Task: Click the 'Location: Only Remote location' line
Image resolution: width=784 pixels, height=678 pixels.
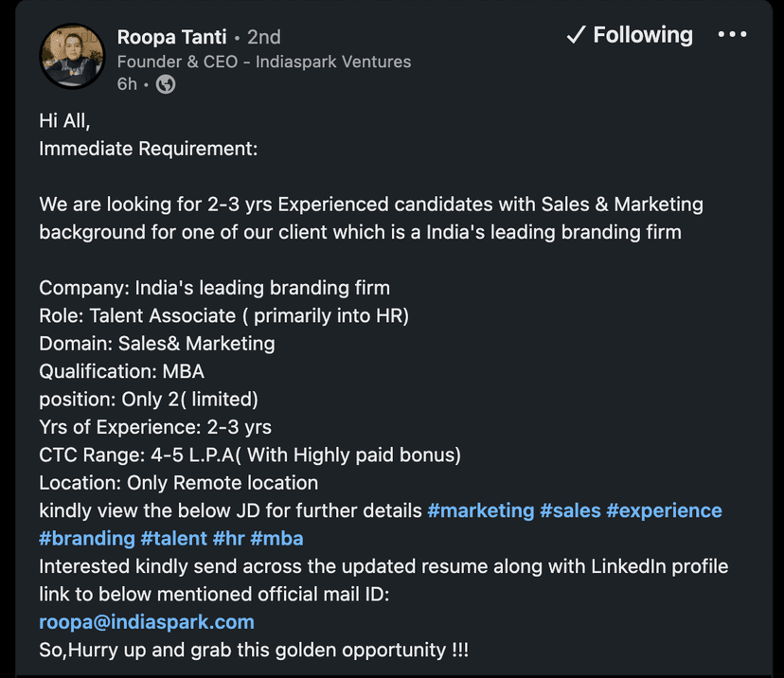Action: click(x=178, y=483)
